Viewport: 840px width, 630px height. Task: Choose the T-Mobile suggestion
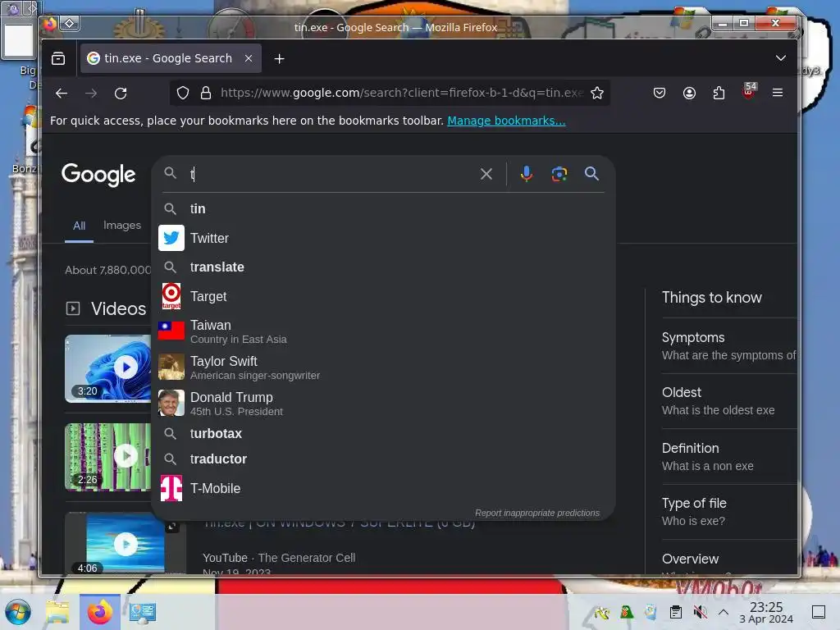(383, 489)
